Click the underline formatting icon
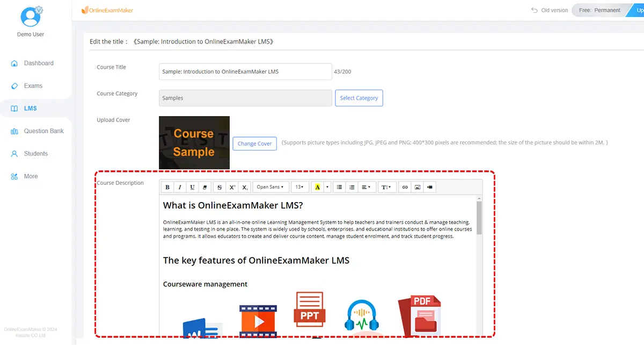 [x=192, y=187]
